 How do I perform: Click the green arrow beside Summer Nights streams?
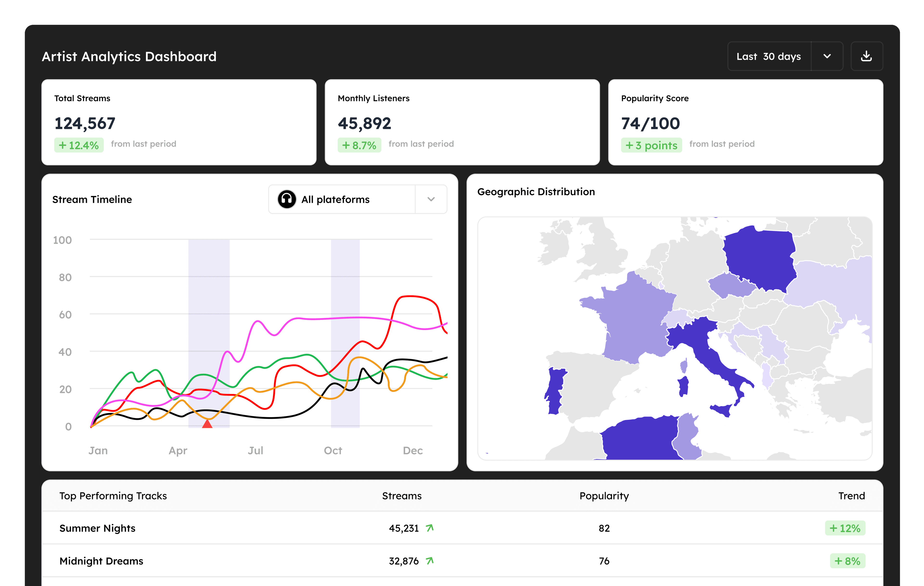(x=430, y=528)
